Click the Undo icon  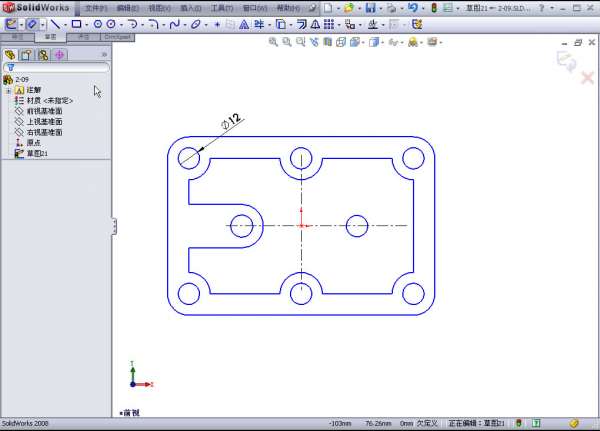coord(416,8)
